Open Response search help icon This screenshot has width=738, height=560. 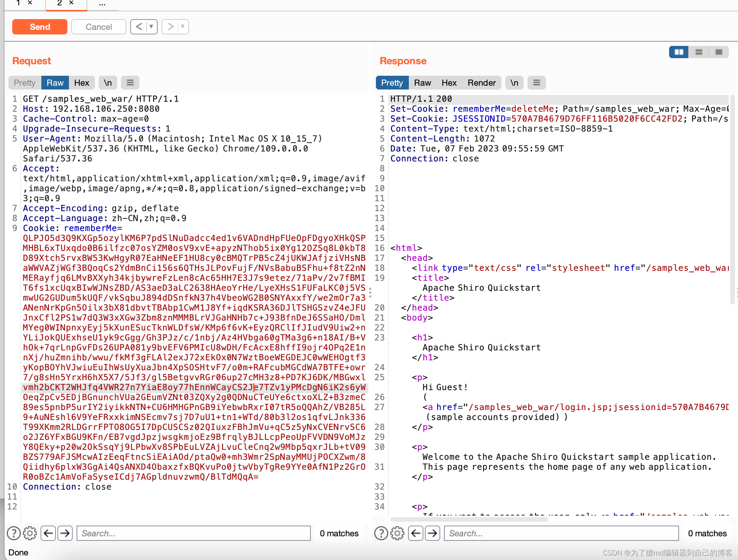(x=381, y=533)
